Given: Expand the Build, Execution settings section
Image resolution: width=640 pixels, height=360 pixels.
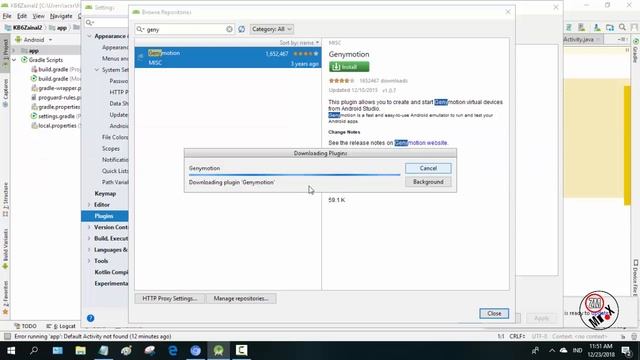Looking at the screenshot, I should (x=89, y=238).
